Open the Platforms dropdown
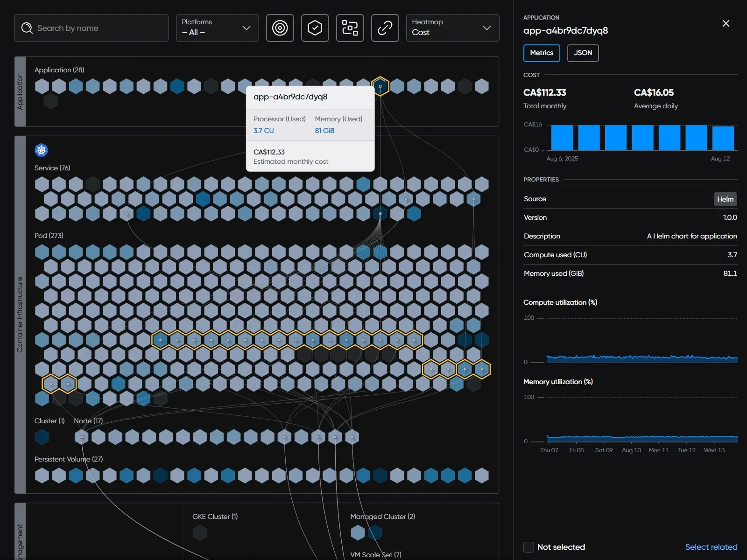 tap(217, 28)
